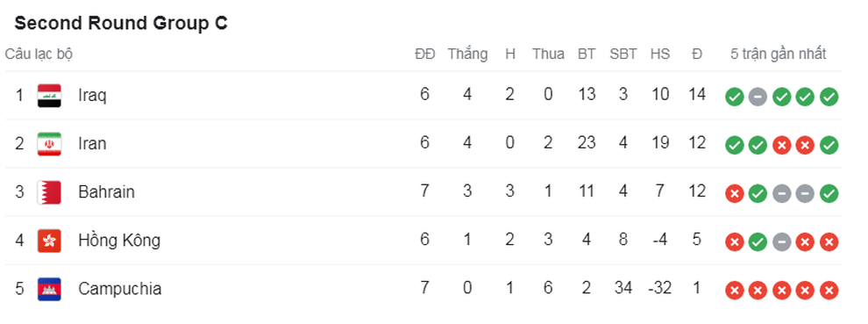Open the Iraq team name
This screenshot has height=324, width=868.
92,96
